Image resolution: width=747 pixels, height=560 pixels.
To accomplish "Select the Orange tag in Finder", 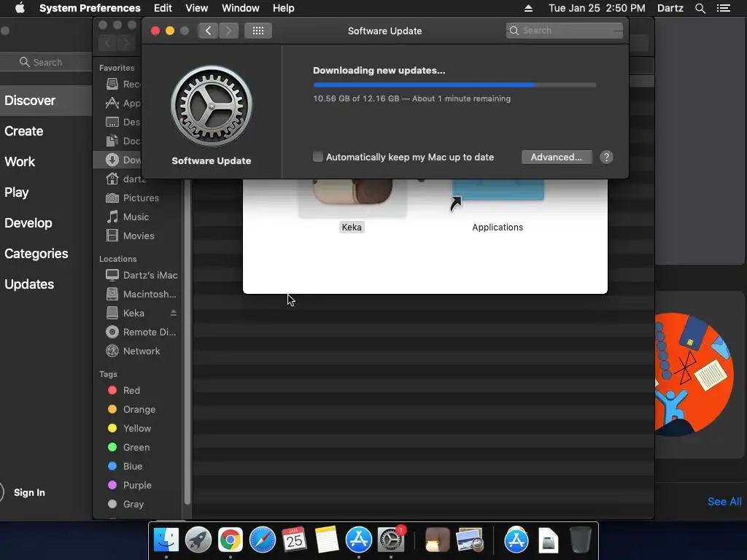I will click(x=138, y=410).
